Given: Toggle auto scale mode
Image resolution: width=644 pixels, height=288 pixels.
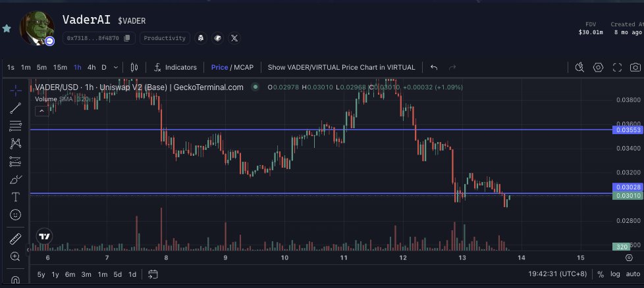Looking at the screenshot, I should click(633, 274).
